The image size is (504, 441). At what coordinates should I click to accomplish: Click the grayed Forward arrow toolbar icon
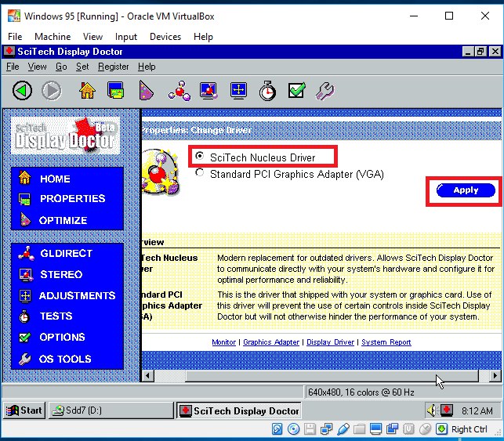coord(52,91)
